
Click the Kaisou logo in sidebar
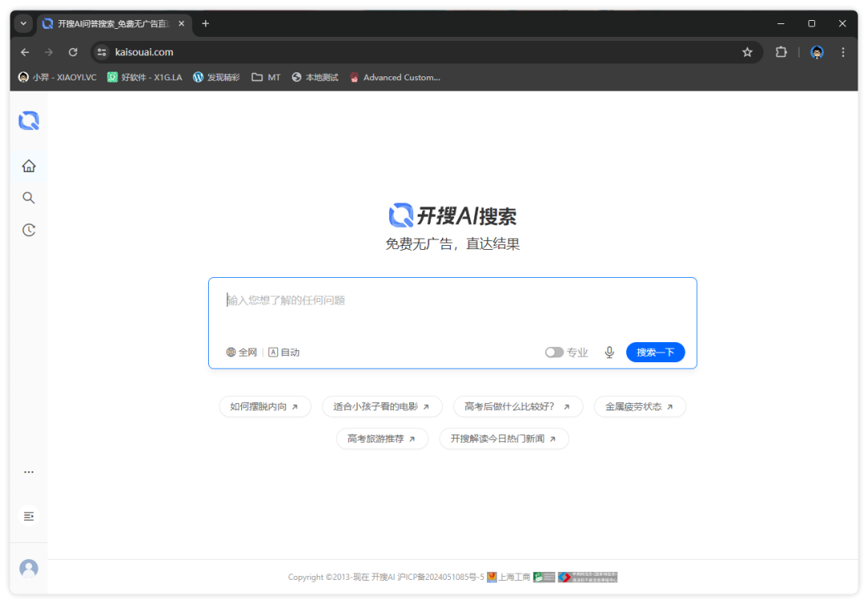29,120
